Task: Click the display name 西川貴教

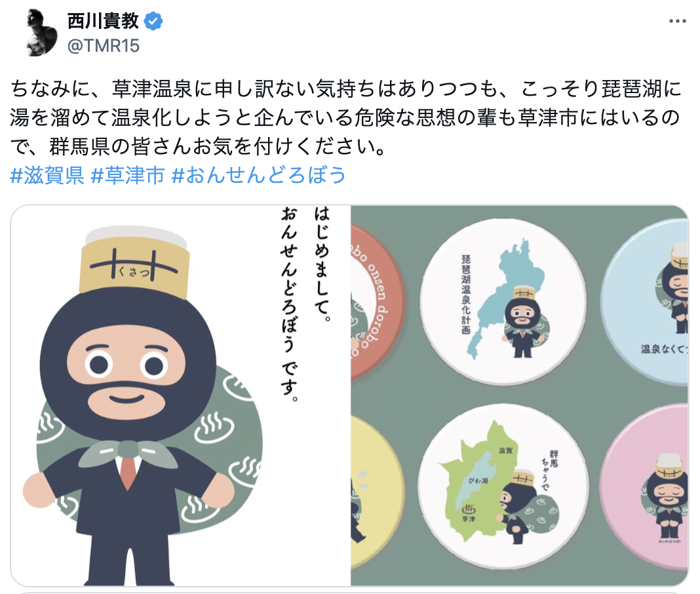Action: (x=103, y=21)
